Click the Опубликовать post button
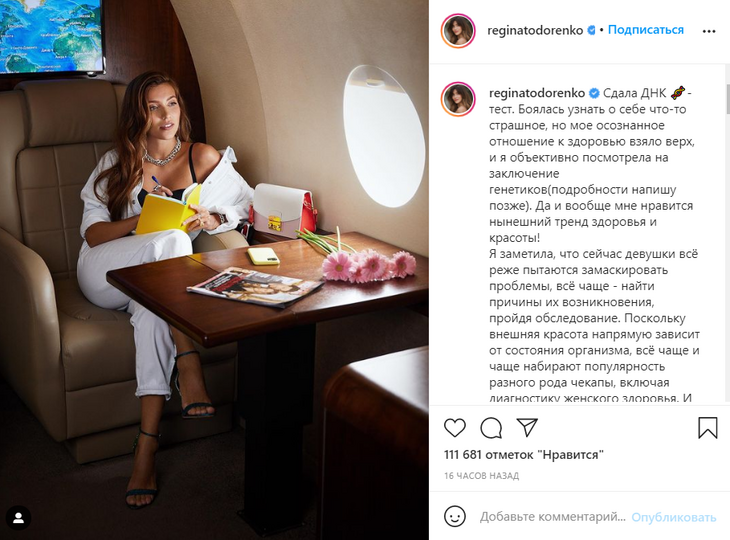730x540 pixels. coord(673,517)
